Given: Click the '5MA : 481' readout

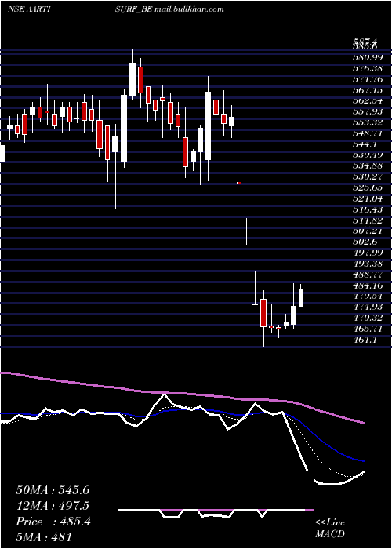Looking at the screenshot, I should (x=44, y=537).
